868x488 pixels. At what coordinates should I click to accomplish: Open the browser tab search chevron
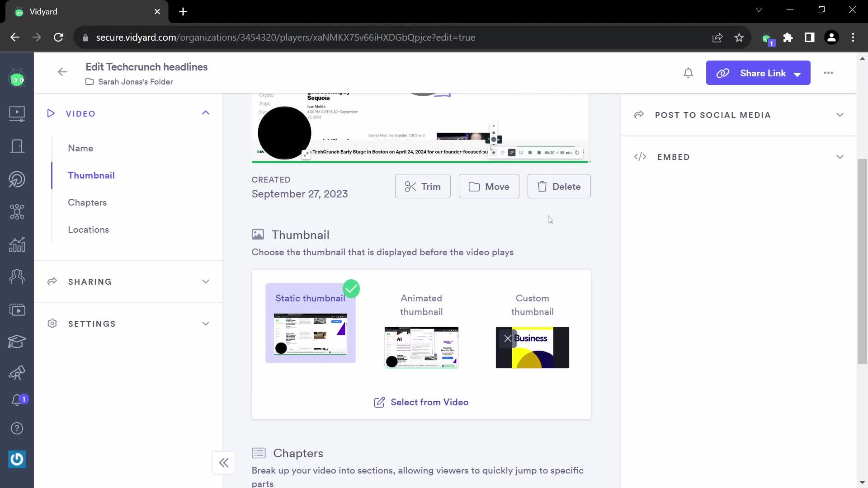[x=759, y=10]
